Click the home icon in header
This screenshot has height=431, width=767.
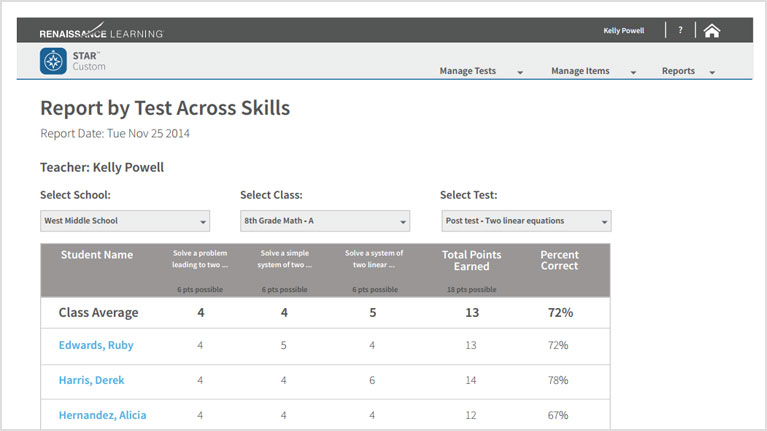[x=711, y=31]
